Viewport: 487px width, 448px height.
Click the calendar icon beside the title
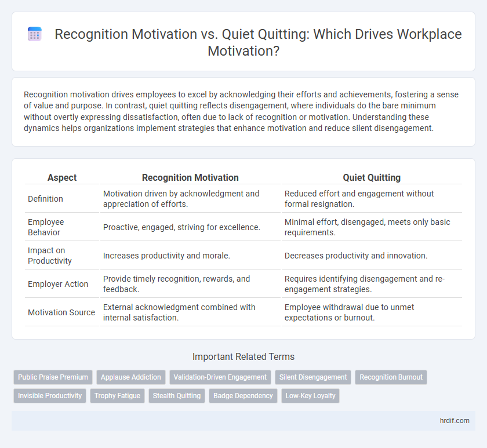(x=34, y=34)
